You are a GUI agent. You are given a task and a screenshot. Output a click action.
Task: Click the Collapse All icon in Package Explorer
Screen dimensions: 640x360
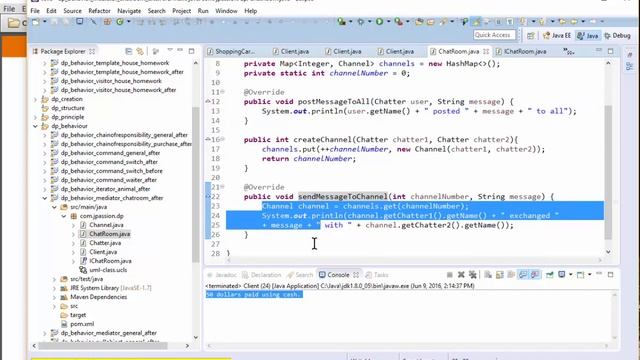click(x=129, y=51)
